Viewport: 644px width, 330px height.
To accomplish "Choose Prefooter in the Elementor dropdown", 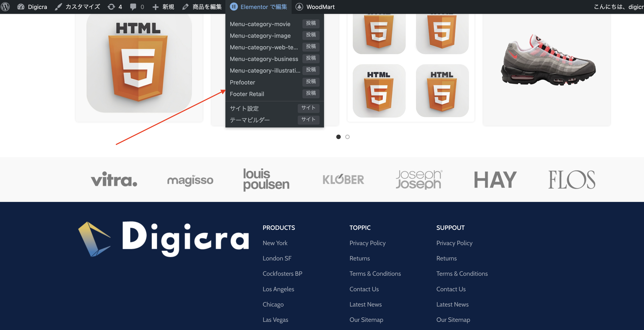I will pyautogui.click(x=275, y=82).
